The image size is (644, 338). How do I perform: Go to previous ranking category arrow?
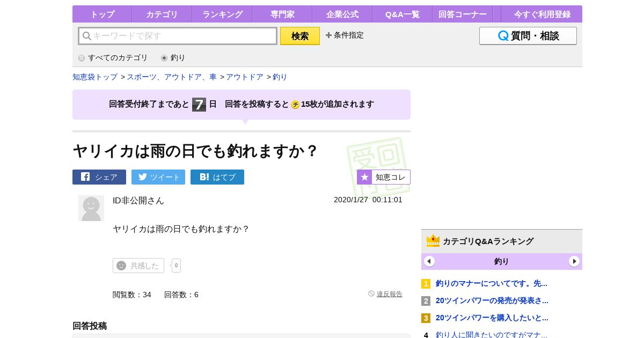429,261
